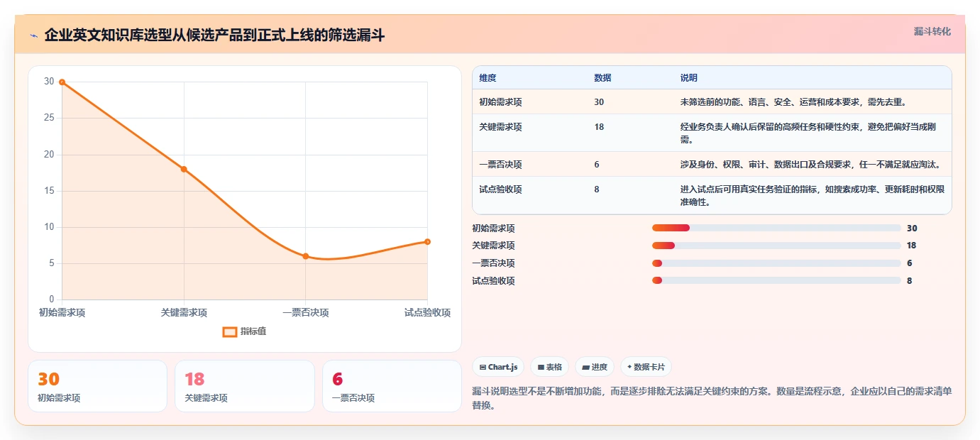Viewport: 980px width, 440px height.
Task: Toggle the 指标值 legend entry under the chart
Action: (245, 331)
